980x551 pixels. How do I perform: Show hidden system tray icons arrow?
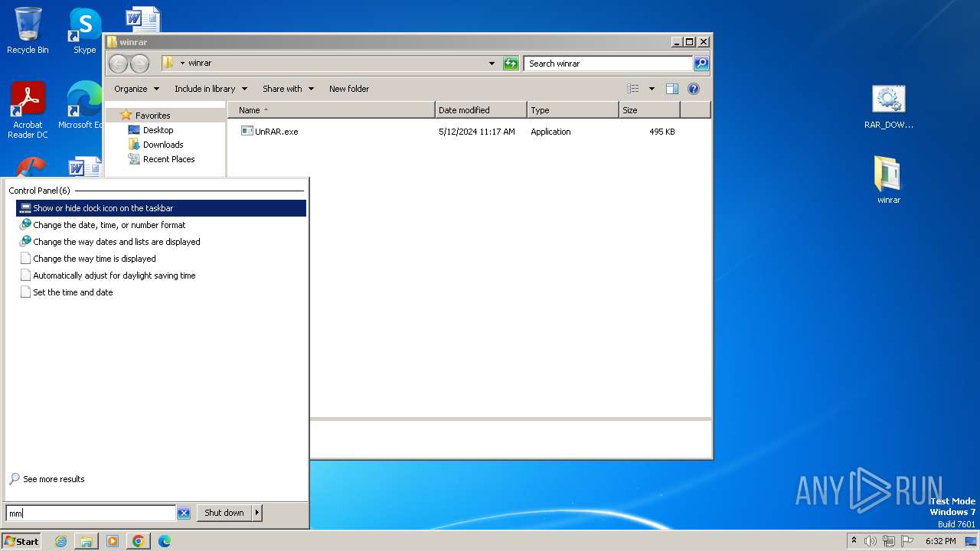pyautogui.click(x=854, y=541)
